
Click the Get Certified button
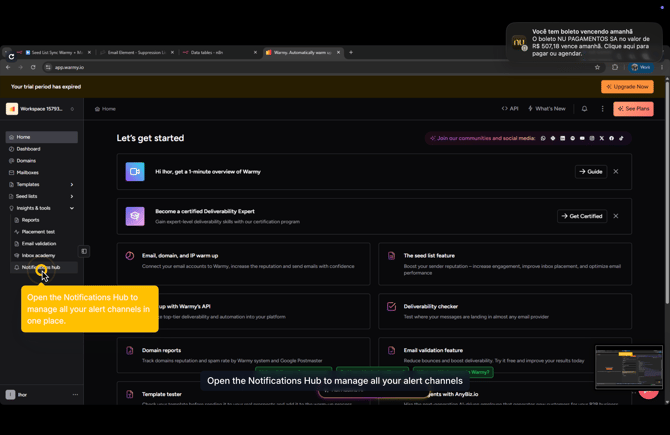click(x=582, y=216)
